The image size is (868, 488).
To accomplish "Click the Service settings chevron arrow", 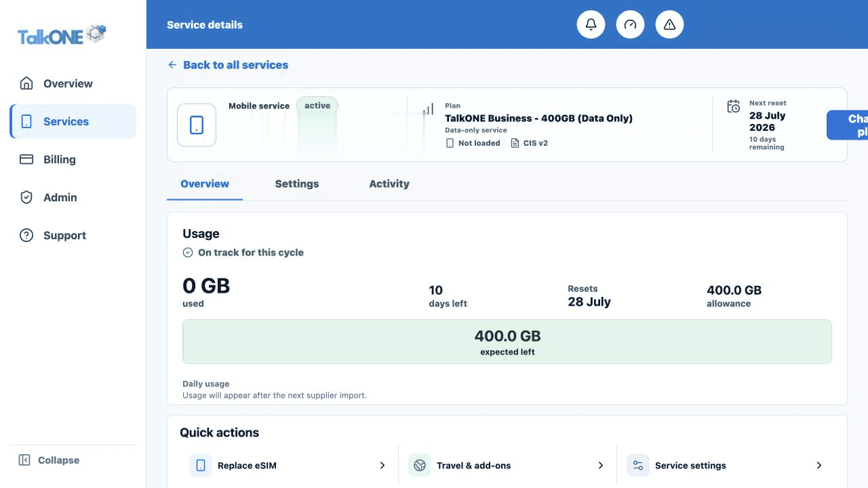I will pyautogui.click(x=819, y=466).
